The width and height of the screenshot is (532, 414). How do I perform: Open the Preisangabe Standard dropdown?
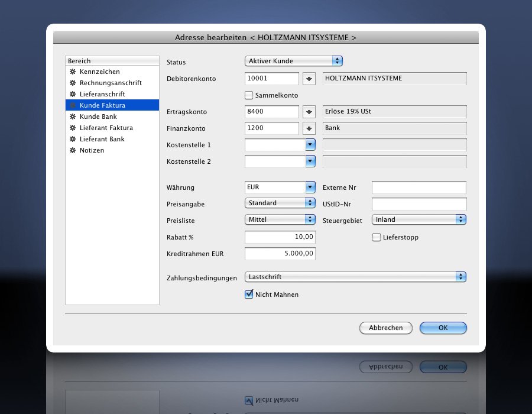(x=280, y=203)
